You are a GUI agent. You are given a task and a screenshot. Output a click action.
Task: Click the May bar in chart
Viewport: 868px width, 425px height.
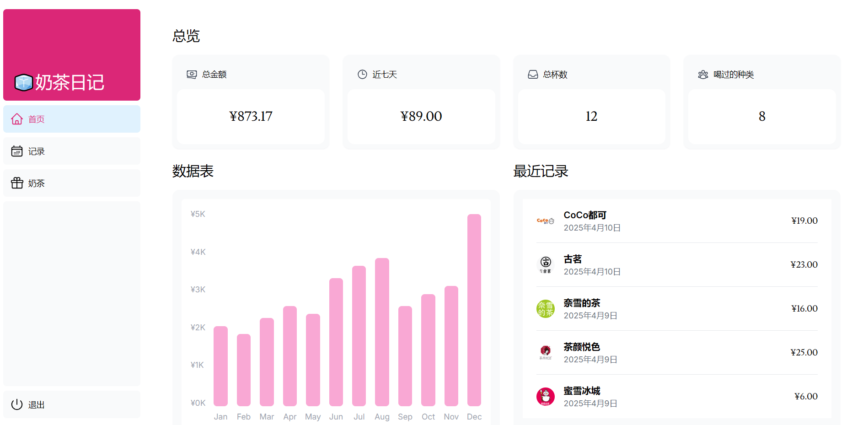pos(313,360)
